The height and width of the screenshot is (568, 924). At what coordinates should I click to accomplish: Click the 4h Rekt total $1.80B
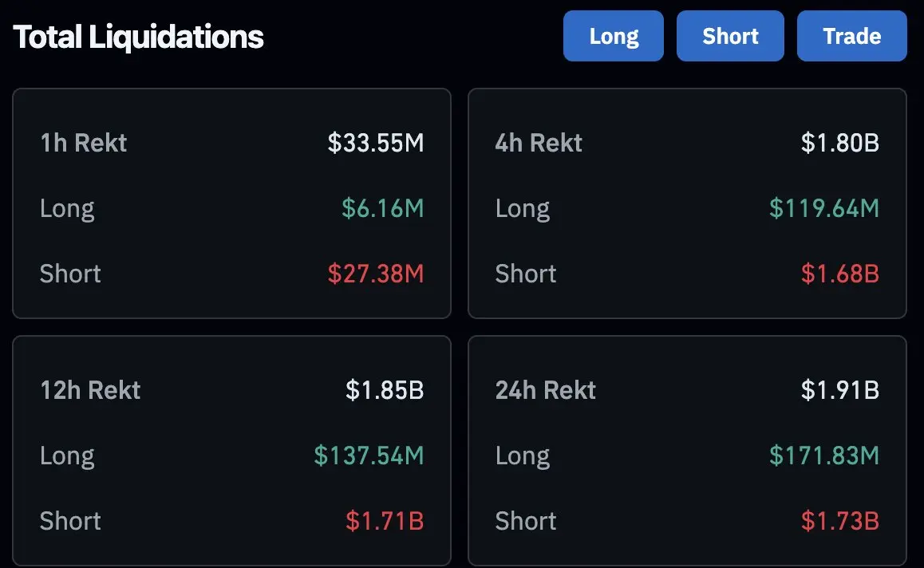pos(839,143)
